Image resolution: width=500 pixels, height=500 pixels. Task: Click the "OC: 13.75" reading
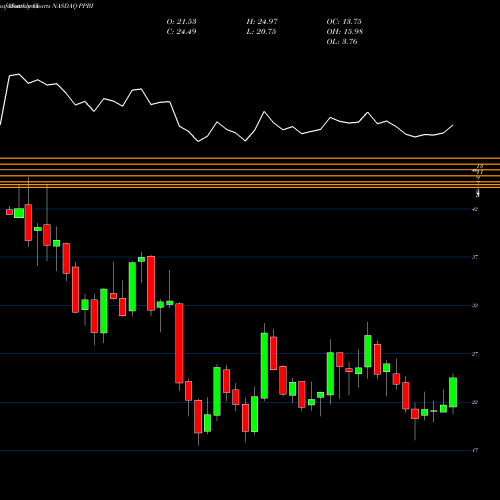344,21
